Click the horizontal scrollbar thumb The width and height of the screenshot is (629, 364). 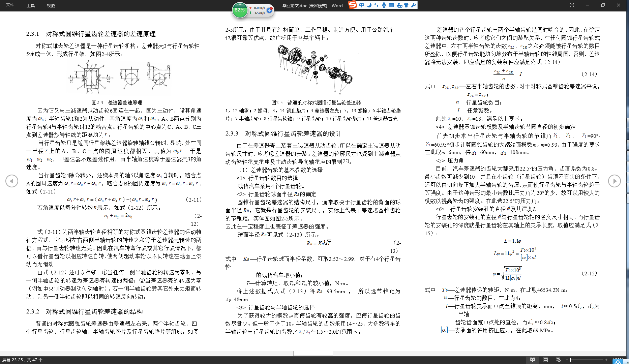pos(313,353)
